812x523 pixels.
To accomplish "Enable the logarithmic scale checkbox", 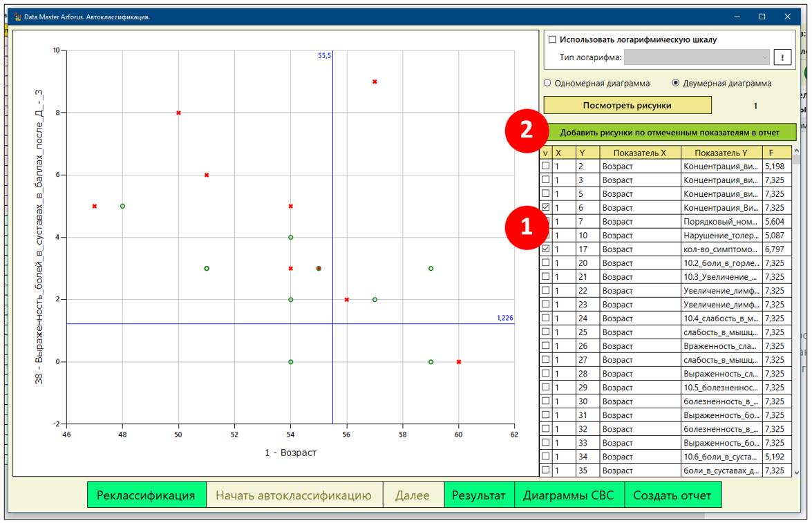I will click(x=551, y=40).
